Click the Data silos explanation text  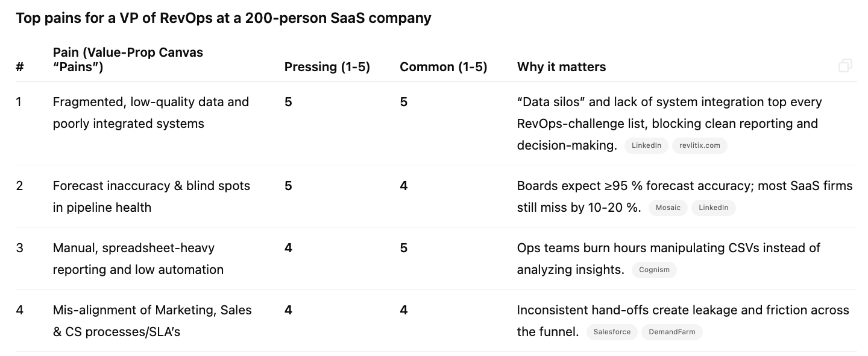pos(669,124)
